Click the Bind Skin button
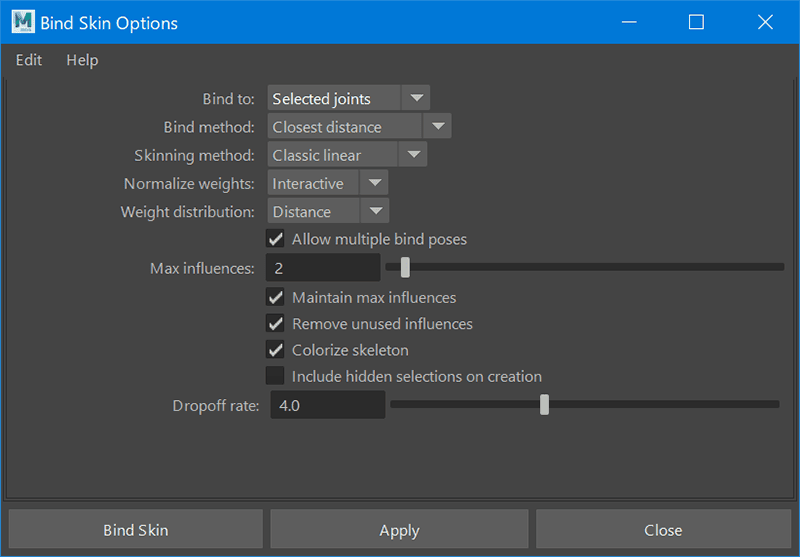 (136, 530)
